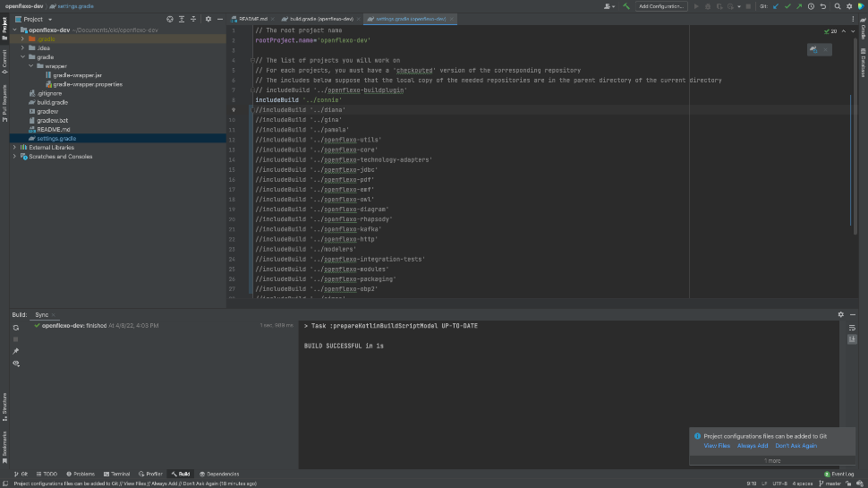Toggle the Gradle tool window on right sidebar
868x488 pixels.
(x=863, y=29)
